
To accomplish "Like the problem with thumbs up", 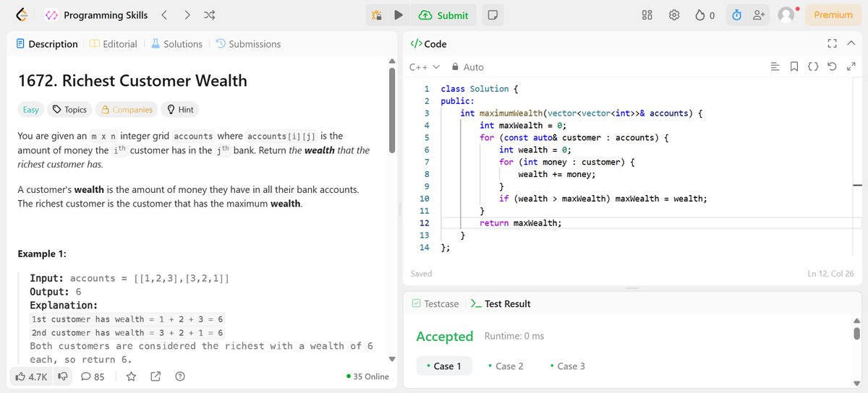I will click(x=31, y=376).
